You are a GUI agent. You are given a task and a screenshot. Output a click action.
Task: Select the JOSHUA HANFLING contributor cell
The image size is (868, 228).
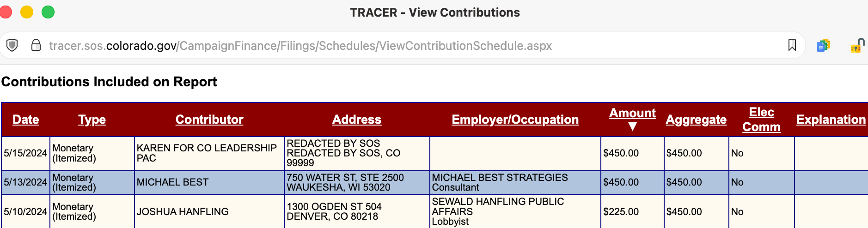pyautogui.click(x=183, y=211)
